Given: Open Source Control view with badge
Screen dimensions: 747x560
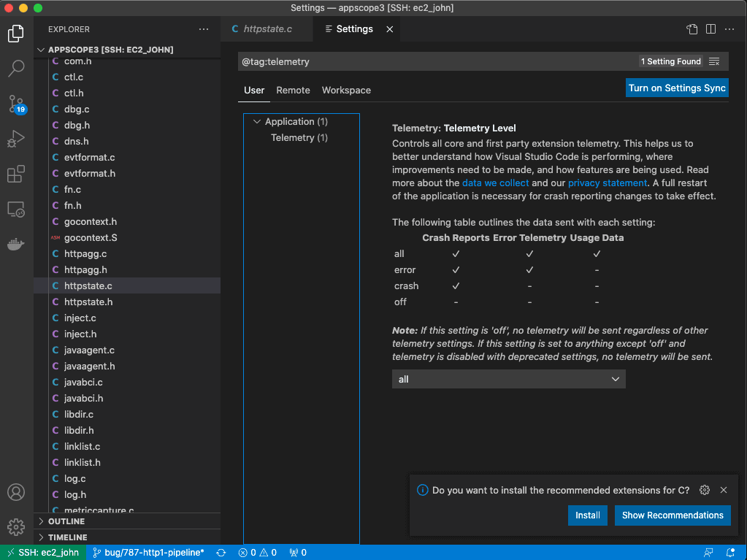Looking at the screenshot, I should pyautogui.click(x=16, y=104).
